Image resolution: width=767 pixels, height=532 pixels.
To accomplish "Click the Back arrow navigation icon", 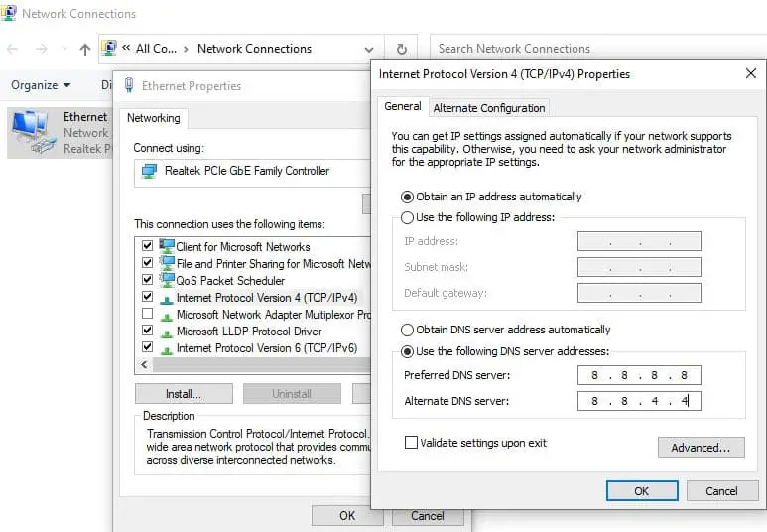I will [x=15, y=49].
